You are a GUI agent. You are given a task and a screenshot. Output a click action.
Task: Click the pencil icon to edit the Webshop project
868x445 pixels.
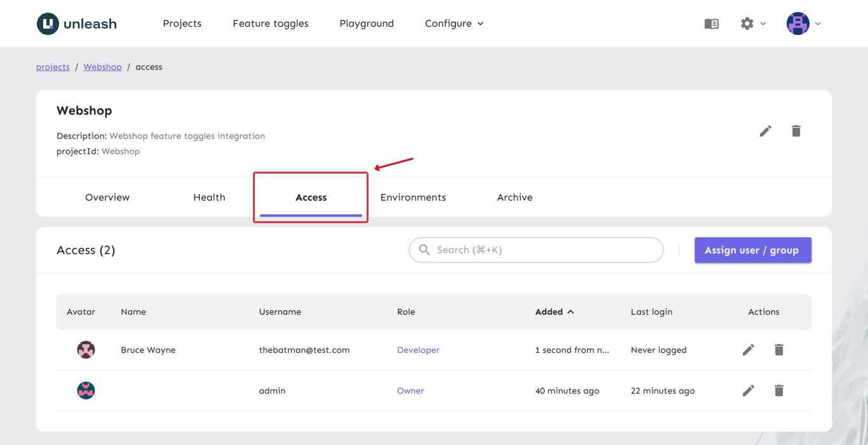(765, 130)
